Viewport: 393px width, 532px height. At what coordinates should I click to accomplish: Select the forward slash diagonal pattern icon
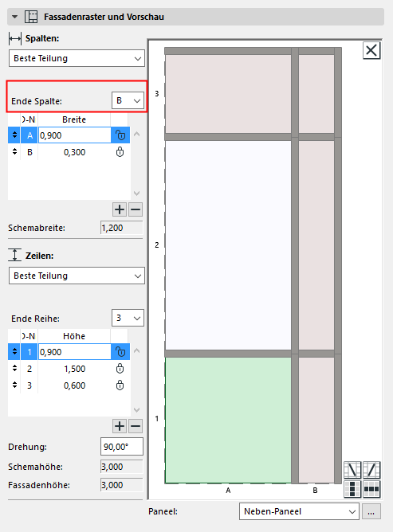(371, 470)
